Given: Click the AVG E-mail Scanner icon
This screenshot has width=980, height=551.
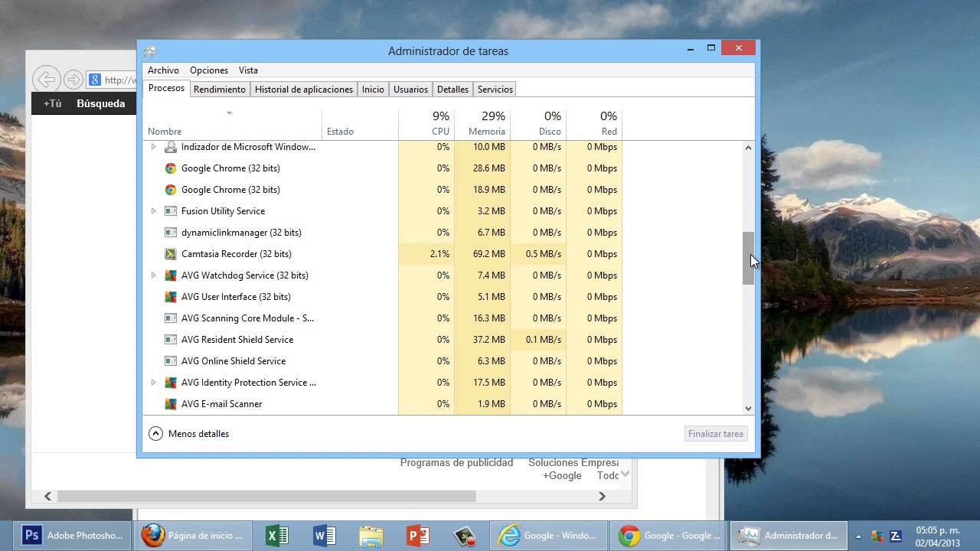Looking at the screenshot, I should [171, 404].
